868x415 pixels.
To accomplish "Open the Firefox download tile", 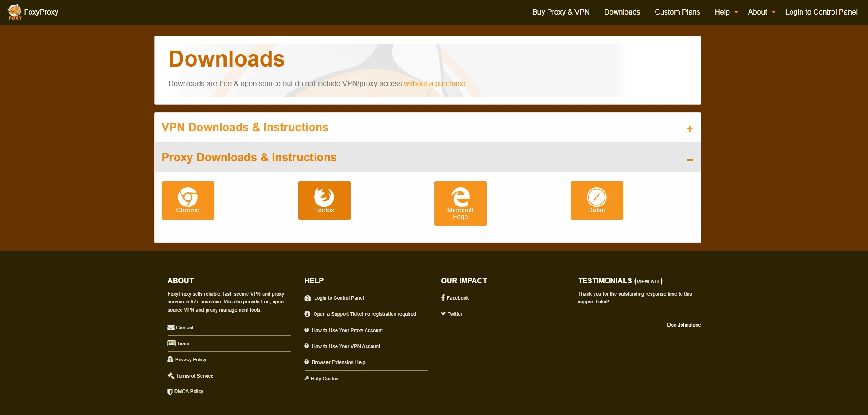I will click(324, 200).
